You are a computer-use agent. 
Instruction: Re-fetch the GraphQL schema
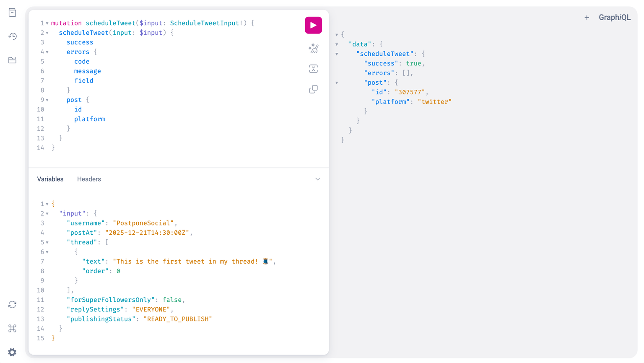[x=13, y=305]
